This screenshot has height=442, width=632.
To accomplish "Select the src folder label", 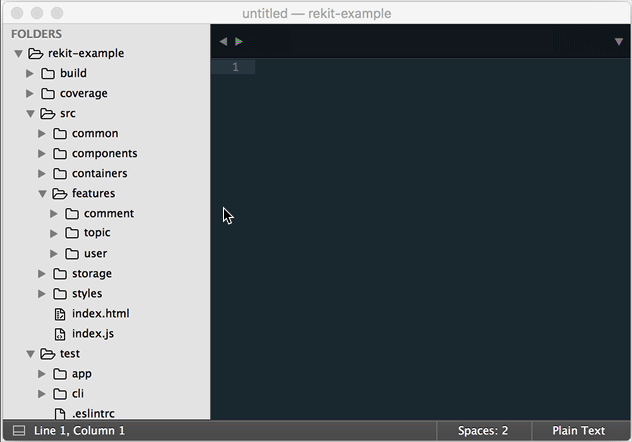I will click(x=68, y=114).
